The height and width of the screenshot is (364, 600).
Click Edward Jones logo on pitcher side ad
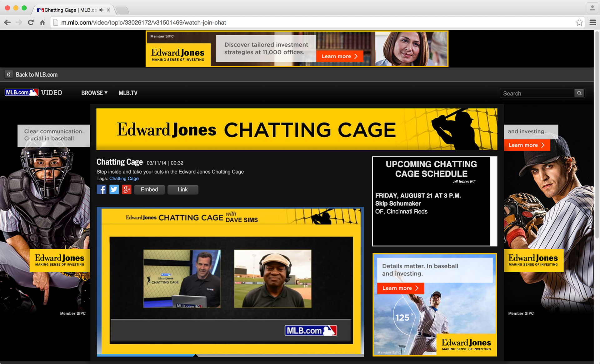pyautogui.click(x=534, y=260)
